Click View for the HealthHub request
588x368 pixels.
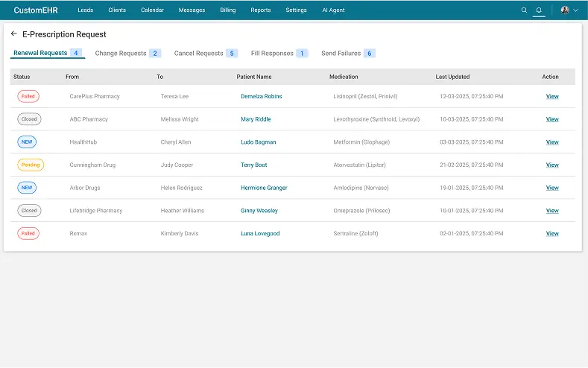coord(552,142)
